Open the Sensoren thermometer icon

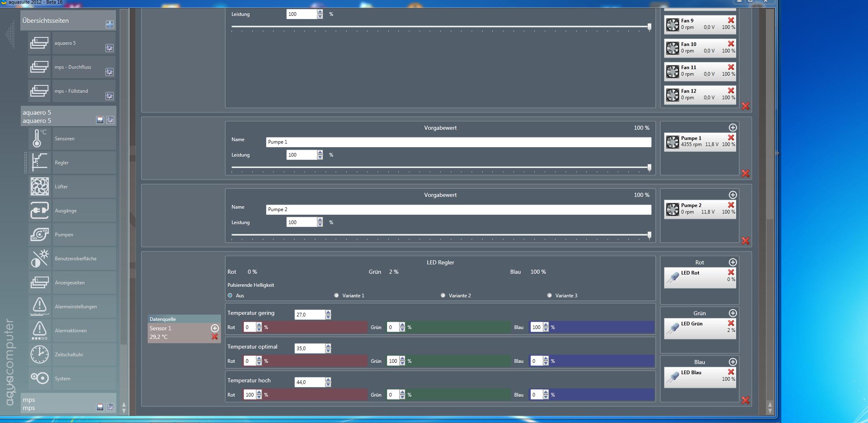click(x=39, y=139)
